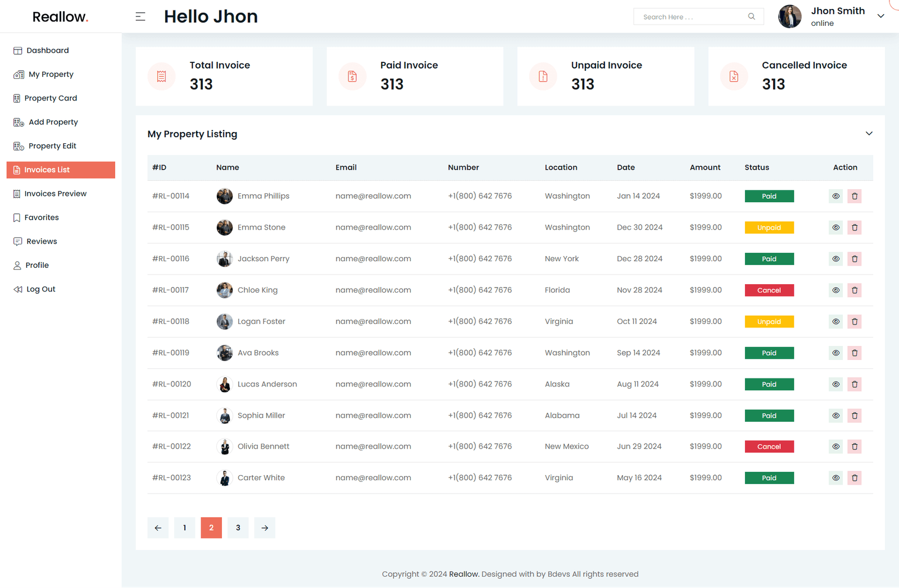Go to next page using right arrow

(265, 528)
